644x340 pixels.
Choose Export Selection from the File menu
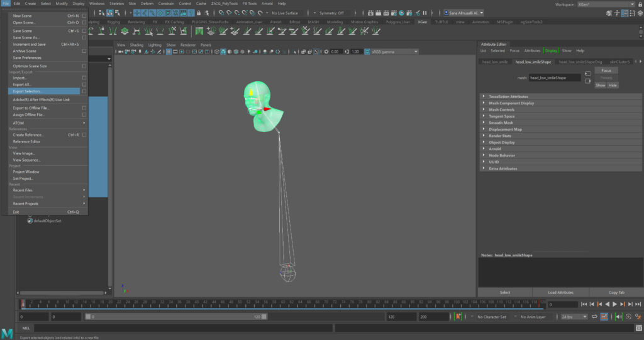(x=27, y=91)
